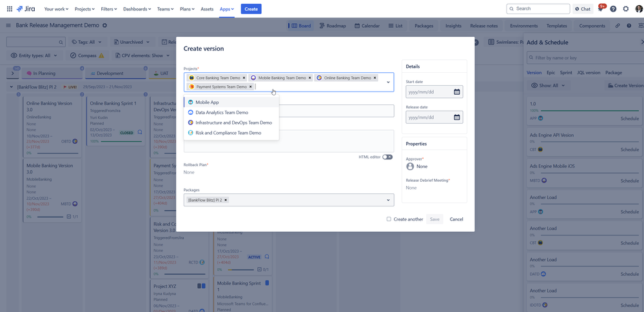Open the Projects menu
This screenshot has height=312, width=644.
pyautogui.click(x=84, y=8)
